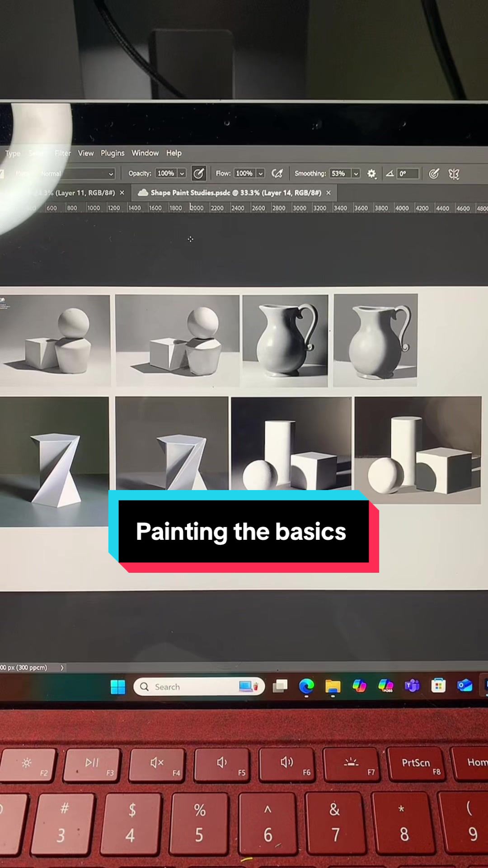Open Copilot from the taskbar
Screen dimensions: 488x868
pyautogui.click(x=359, y=686)
